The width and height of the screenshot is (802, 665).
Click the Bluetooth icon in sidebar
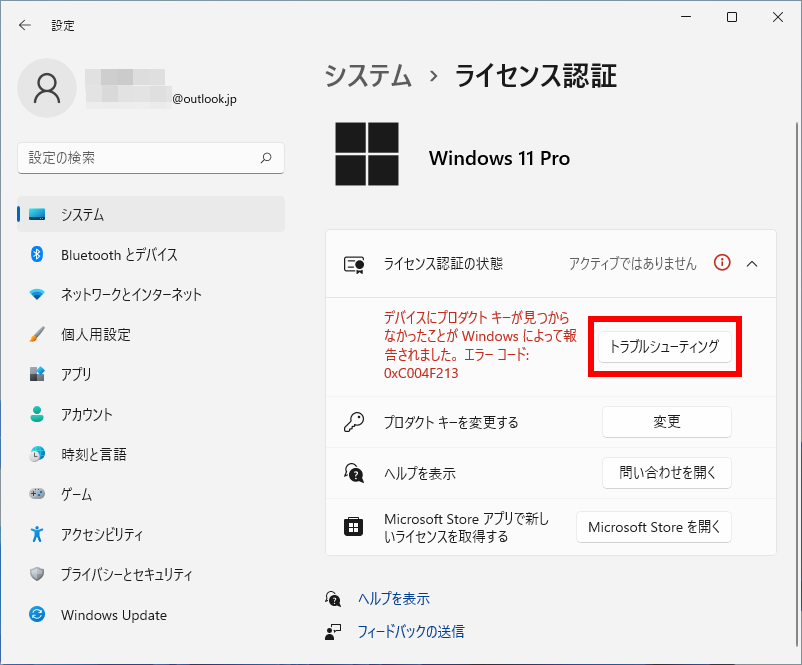coord(37,254)
